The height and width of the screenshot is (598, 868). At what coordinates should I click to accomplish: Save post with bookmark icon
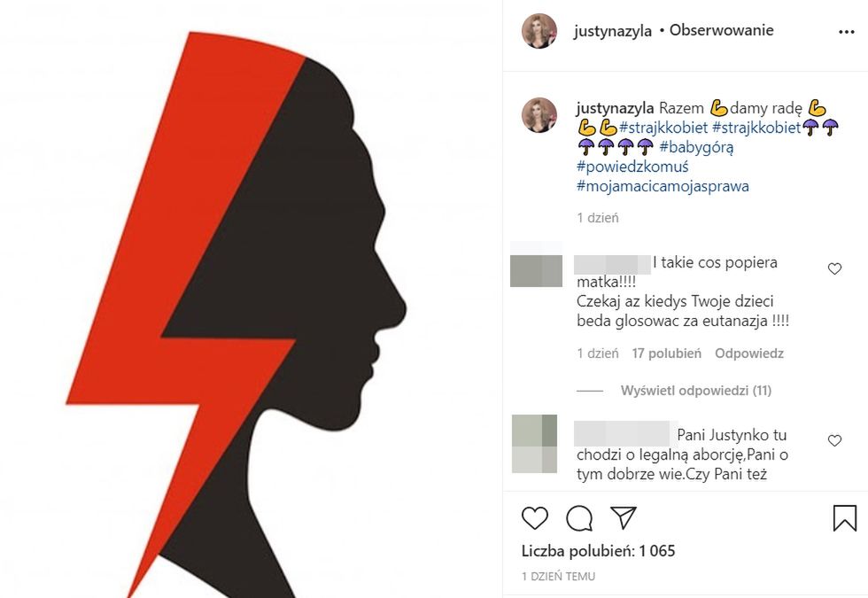click(845, 517)
